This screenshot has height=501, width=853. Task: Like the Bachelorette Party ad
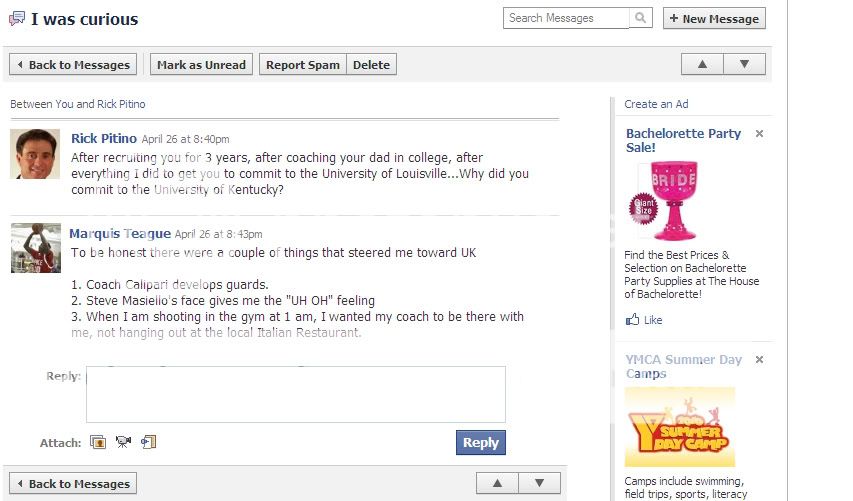[644, 320]
